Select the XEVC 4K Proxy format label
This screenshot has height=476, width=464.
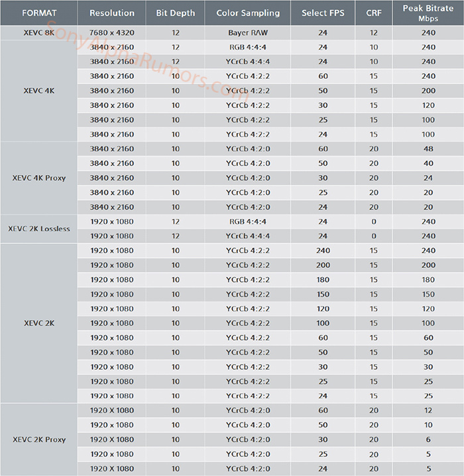38,178
